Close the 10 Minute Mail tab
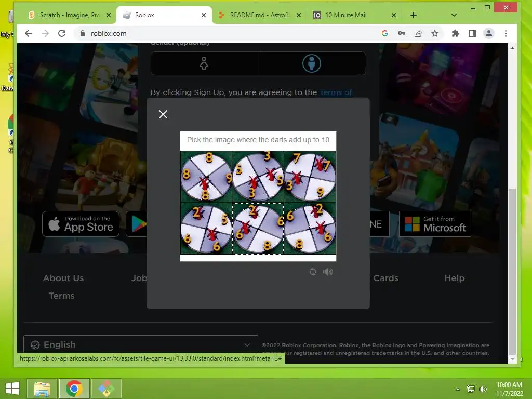The width and height of the screenshot is (532, 399). click(394, 15)
